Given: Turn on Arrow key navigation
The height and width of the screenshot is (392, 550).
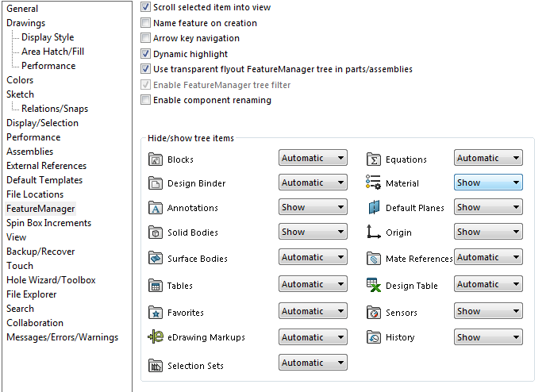Looking at the screenshot, I should 145,38.
